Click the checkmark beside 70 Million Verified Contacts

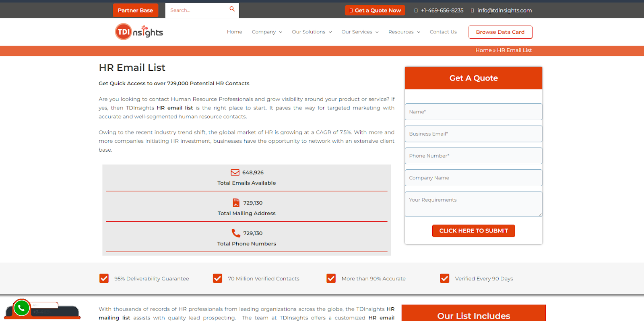click(x=217, y=278)
